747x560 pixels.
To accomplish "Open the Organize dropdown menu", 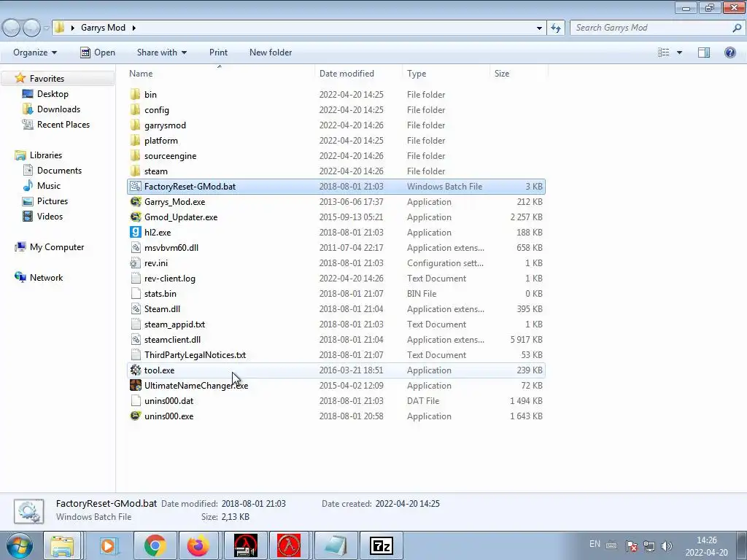I will [x=35, y=52].
